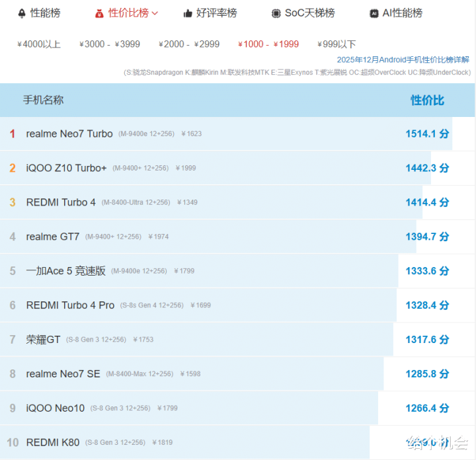Image resolution: width=476 pixels, height=460 pixels.
Task: Click the 1514.1 分 score
Action: tap(428, 134)
